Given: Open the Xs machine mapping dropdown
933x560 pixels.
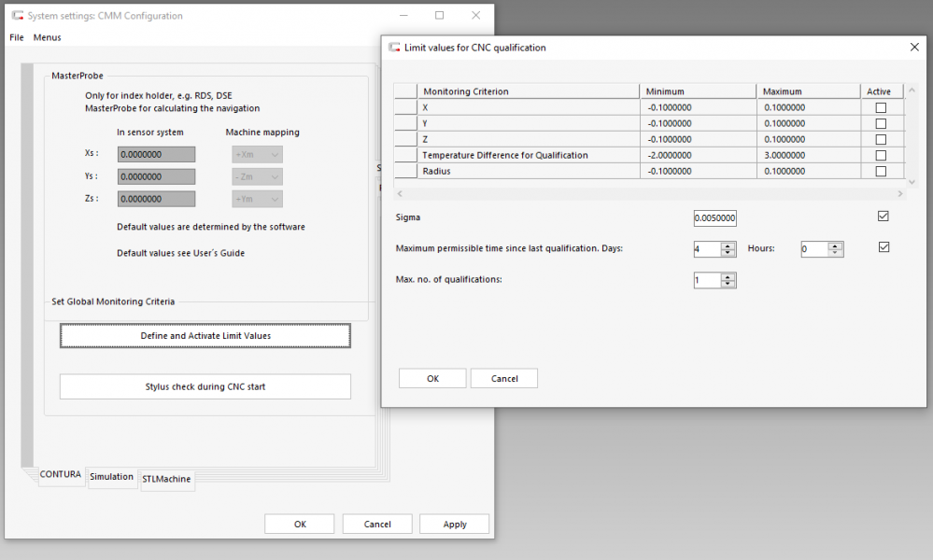Looking at the screenshot, I should [x=257, y=155].
